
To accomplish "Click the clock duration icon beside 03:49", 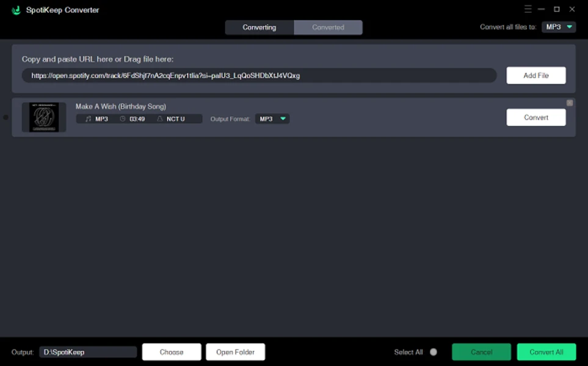I will pyautogui.click(x=123, y=119).
